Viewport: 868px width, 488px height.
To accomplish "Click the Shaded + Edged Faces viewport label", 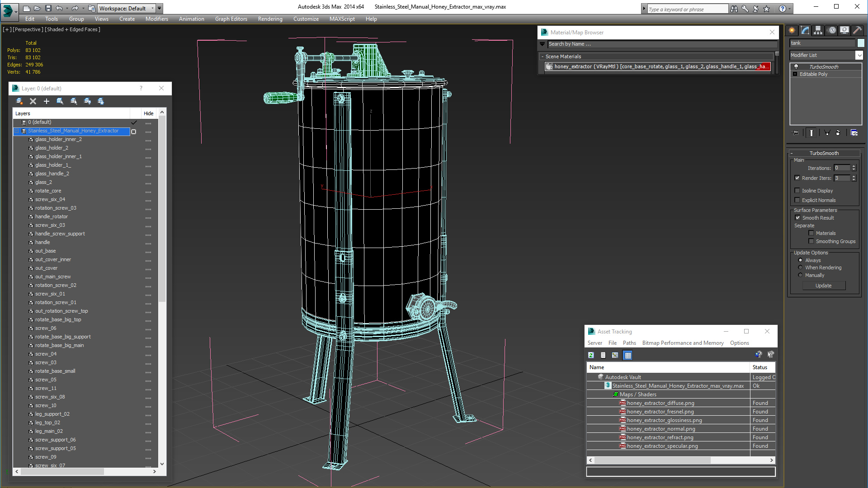I will pyautogui.click(x=72, y=29).
